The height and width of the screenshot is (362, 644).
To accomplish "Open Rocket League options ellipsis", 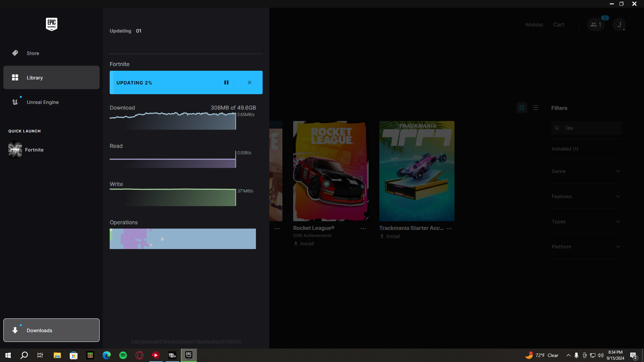I will [363, 229].
